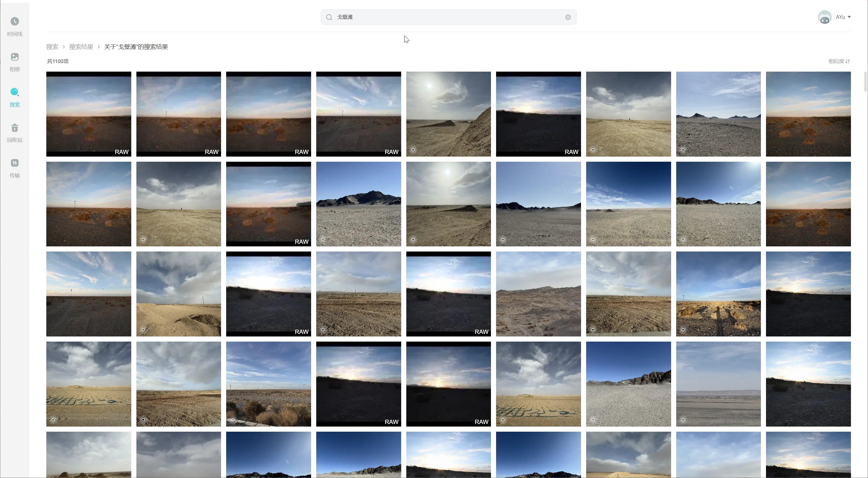Screen dimensions: 868x478
Task: Select the 搜索 search sidebar icon
Action: pos(14,92)
